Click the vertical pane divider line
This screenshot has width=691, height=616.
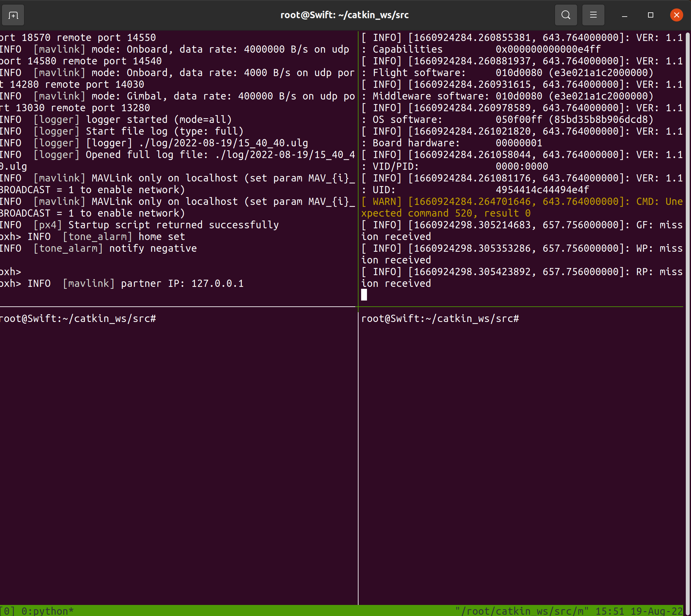coord(358,440)
